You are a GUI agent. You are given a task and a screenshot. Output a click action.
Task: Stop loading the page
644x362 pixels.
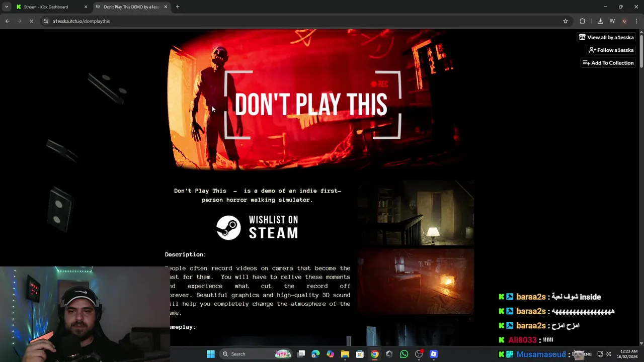(31, 21)
